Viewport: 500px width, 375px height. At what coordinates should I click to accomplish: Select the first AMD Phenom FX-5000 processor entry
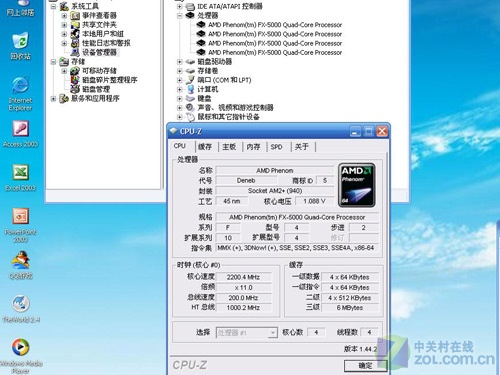coord(275,25)
